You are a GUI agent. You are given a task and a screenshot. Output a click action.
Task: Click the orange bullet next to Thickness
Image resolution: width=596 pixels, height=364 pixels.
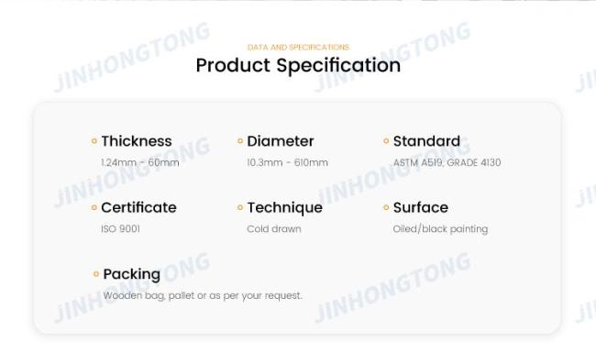point(94,141)
